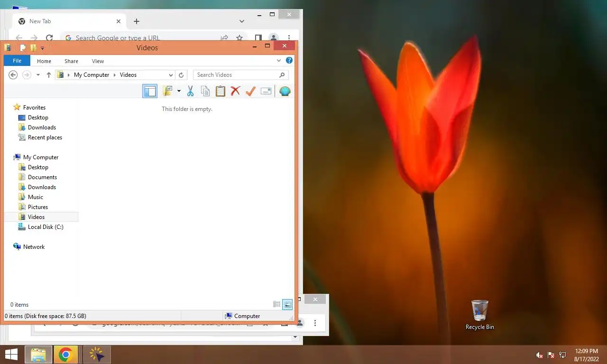The image size is (607, 364).
Task: Open the recent locations dropdown arrow
Action: pyautogui.click(x=38, y=75)
